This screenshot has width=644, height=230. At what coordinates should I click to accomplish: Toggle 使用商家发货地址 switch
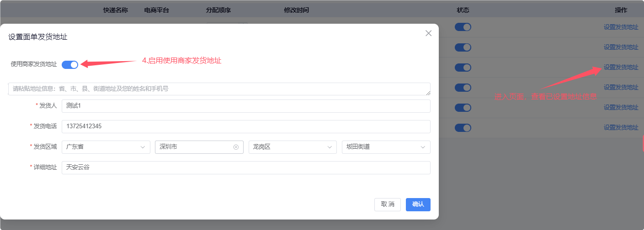(x=70, y=64)
